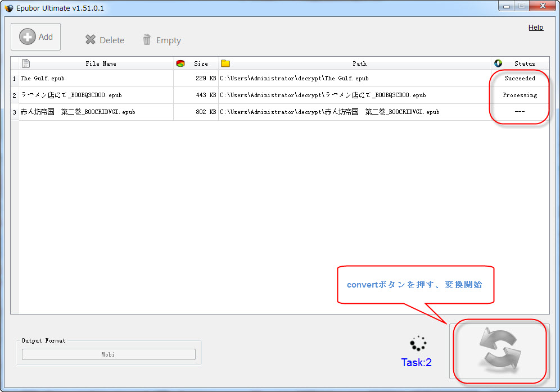Click the Succeeded status of first file

(520, 79)
